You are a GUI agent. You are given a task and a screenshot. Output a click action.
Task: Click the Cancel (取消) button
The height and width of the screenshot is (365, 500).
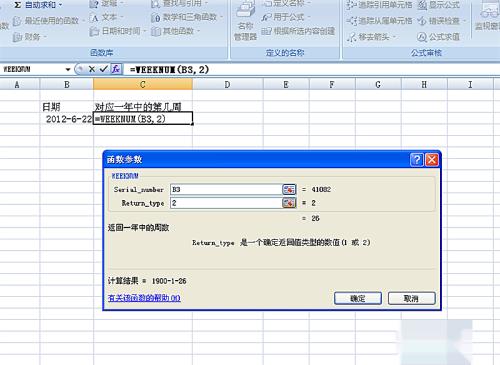click(411, 298)
